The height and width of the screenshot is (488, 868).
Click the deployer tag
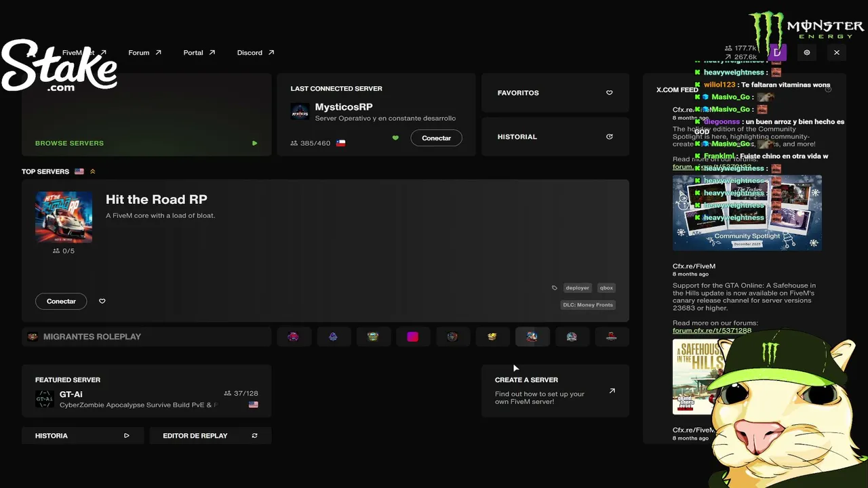pos(577,288)
